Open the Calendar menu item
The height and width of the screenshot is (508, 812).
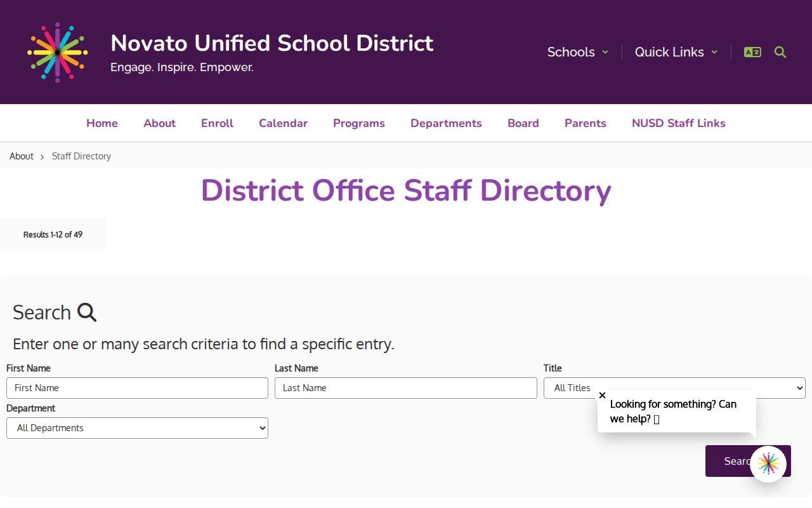283,123
